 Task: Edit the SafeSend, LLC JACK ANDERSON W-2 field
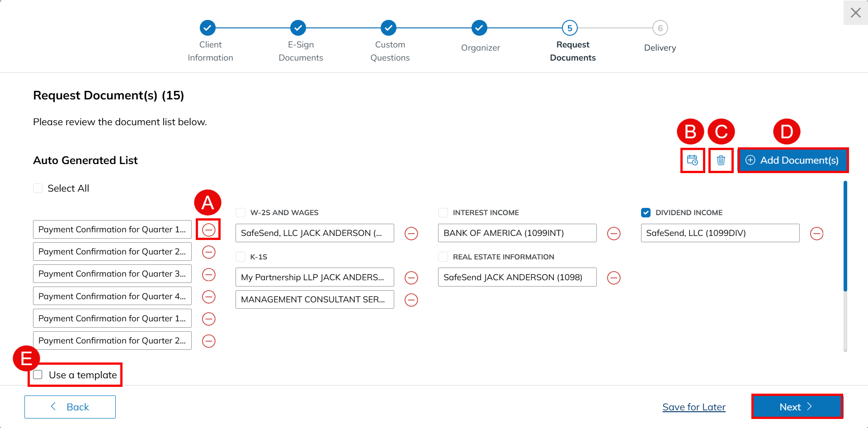coord(315,233)
